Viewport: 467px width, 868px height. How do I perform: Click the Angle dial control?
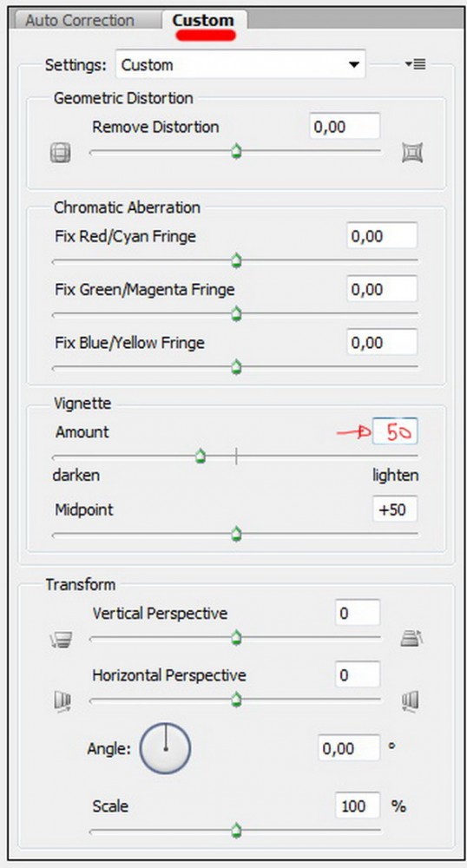coord(165,748)
